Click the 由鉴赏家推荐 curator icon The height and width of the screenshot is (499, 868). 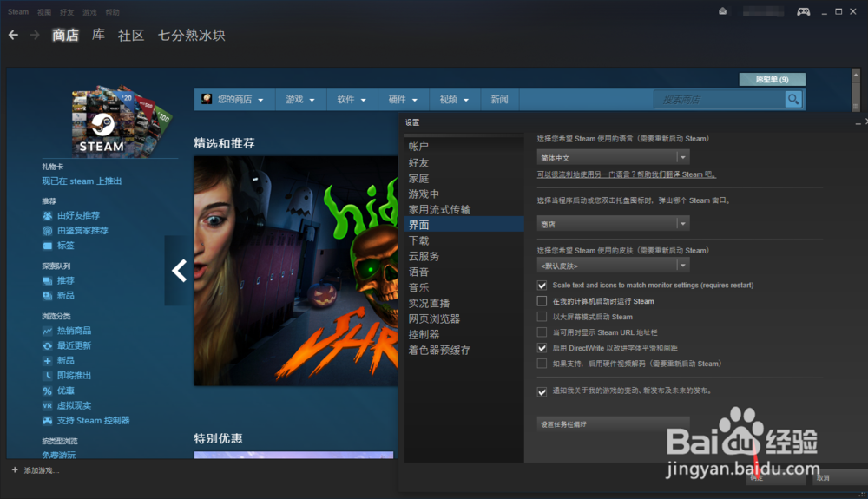click(x=48, y=231)
